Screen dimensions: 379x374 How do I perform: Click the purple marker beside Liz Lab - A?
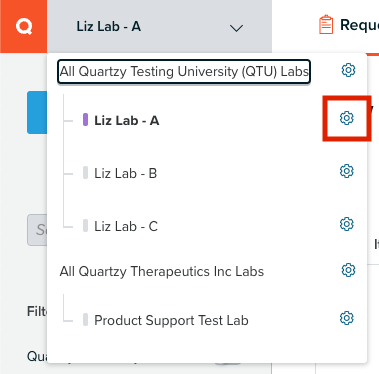85,120
